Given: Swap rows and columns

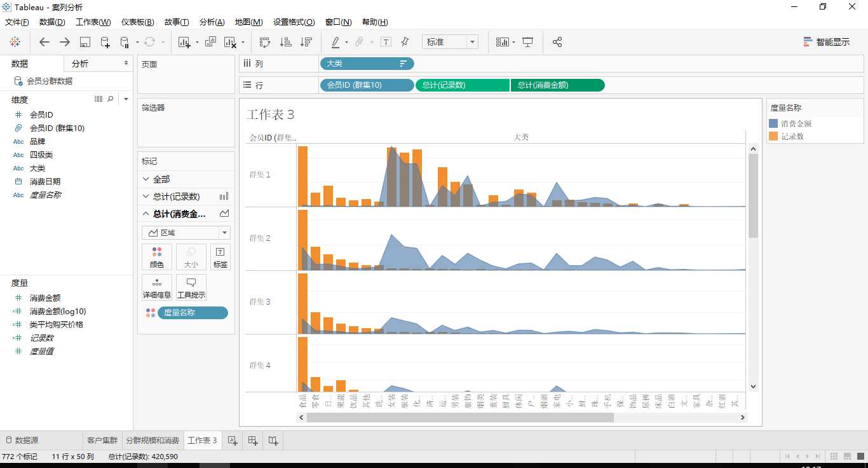Looking at the screenshot, I should tap(265, 42).
